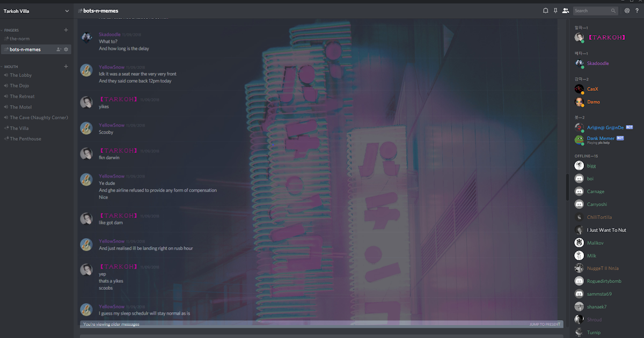Click the bots-n-memes channel title in header
The image size is (644, 338).
tap(100, 11)
